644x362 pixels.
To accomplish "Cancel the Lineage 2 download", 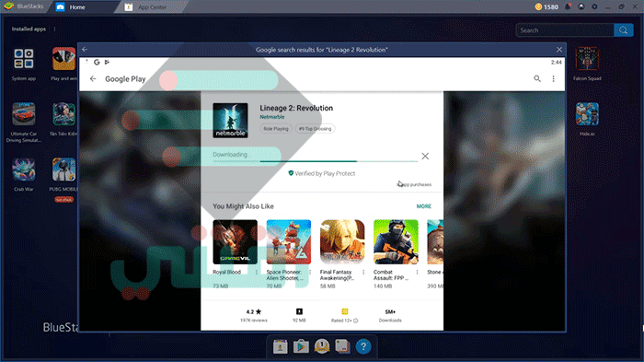I will 425,156.
